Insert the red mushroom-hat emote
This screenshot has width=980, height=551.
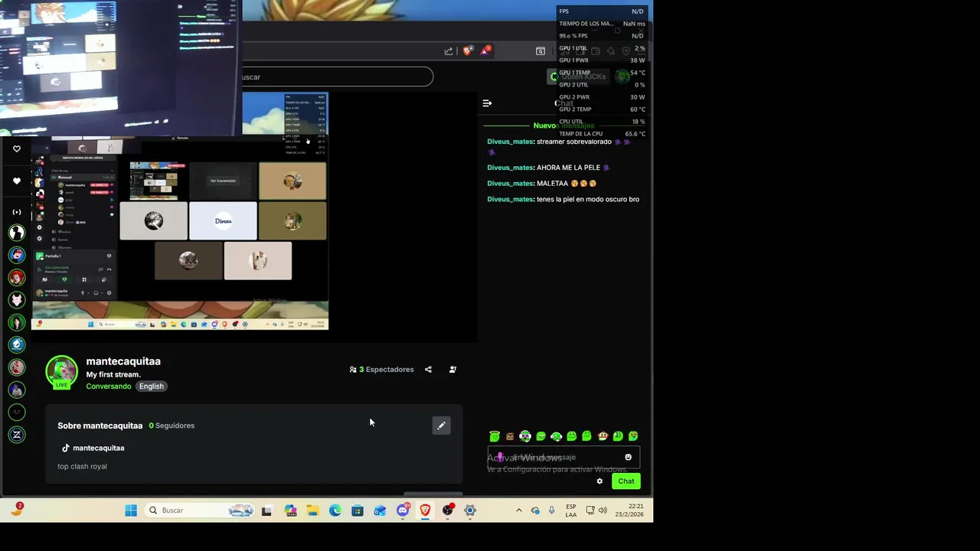(603, 436)
